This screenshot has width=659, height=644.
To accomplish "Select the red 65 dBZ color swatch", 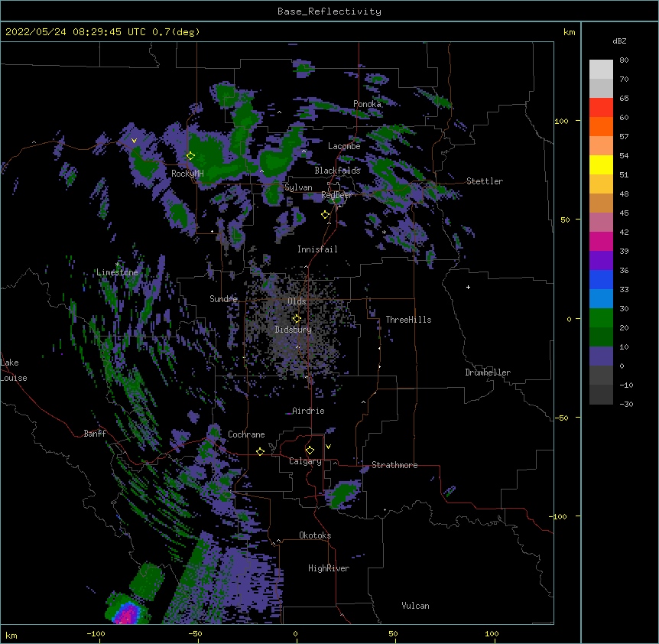I will [x=601, y=107].
